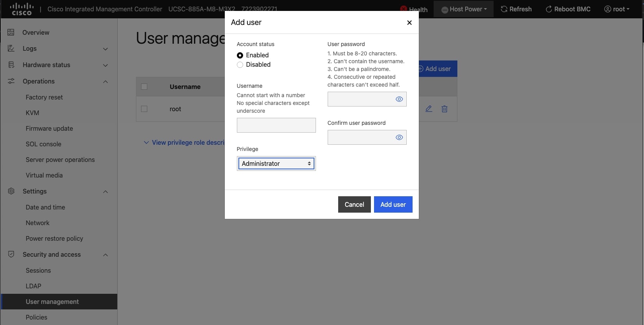644x325 pixels.
Task: Click the Health status icon
Action: click(404, 9)
